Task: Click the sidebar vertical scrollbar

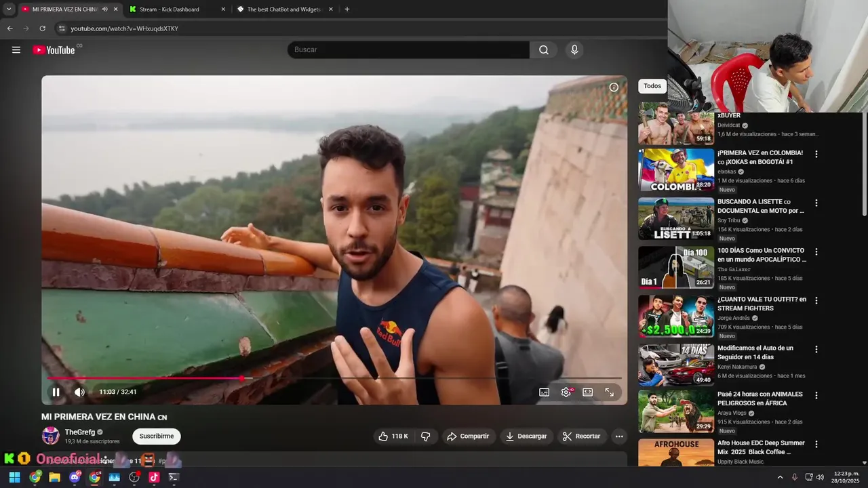Action: coord(864,164)
